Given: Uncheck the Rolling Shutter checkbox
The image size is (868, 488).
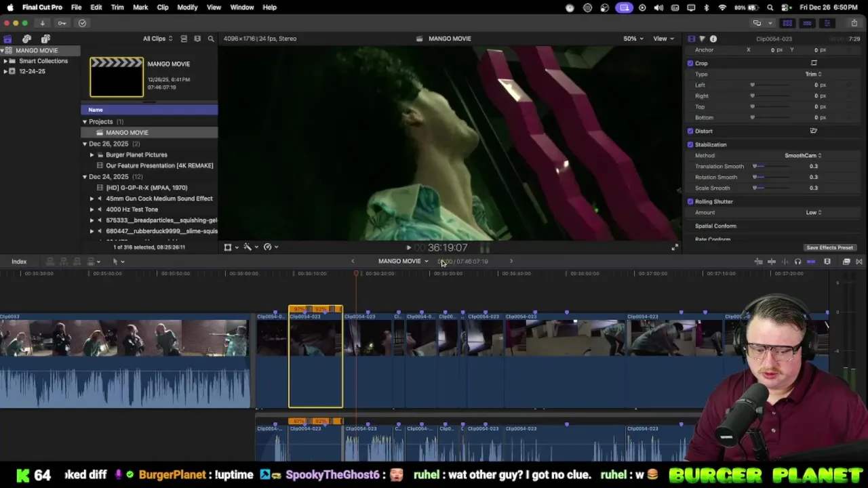Looking at the screenshot, I should pos(690,201).
